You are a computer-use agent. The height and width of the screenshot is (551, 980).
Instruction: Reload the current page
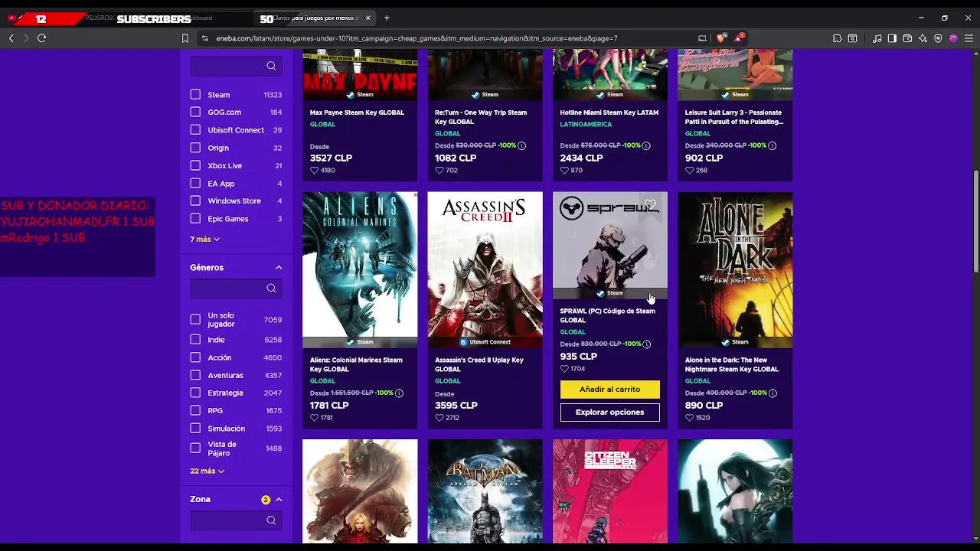click(41, 38)
